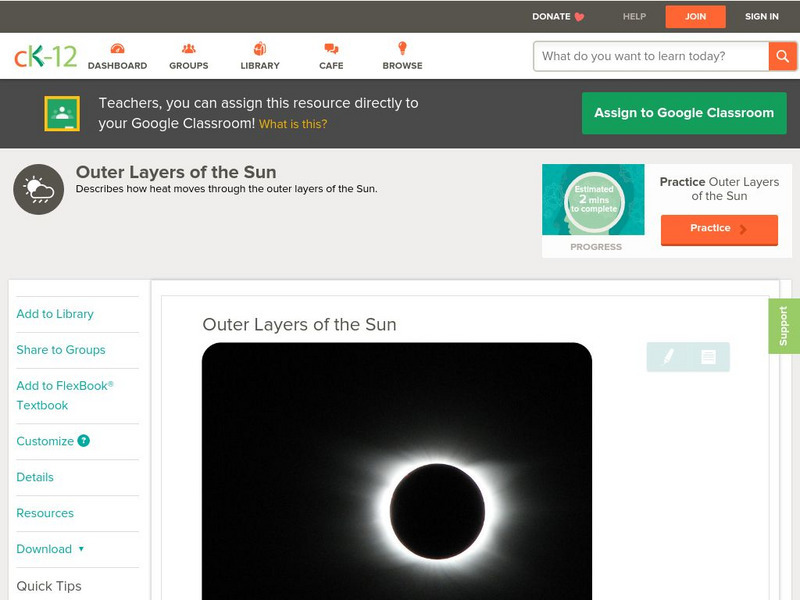Click the orange search magnifier icon
Image resolution: width=800 pixels, height=600 pixels.
(781, 56)
